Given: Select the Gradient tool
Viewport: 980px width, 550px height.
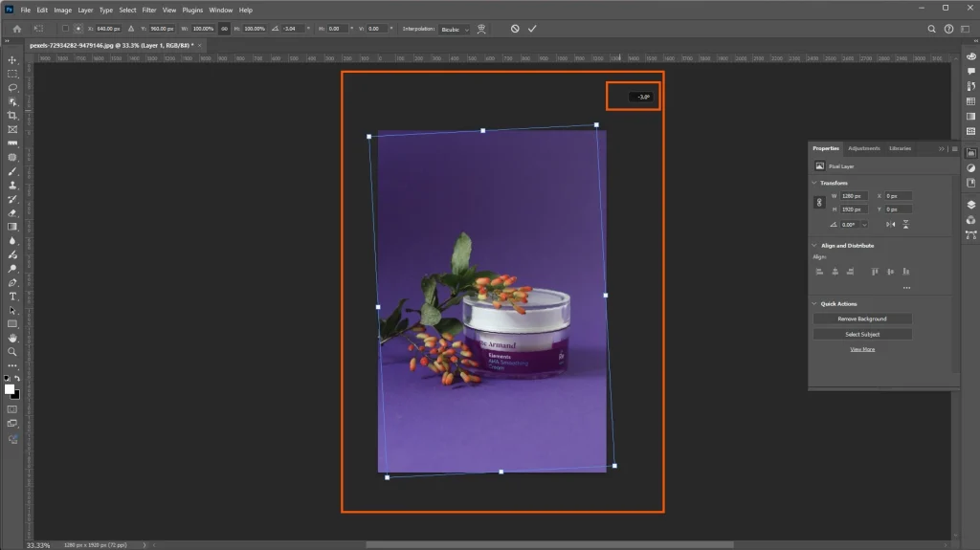Looking at the screenshot, I should click(11, 227).
